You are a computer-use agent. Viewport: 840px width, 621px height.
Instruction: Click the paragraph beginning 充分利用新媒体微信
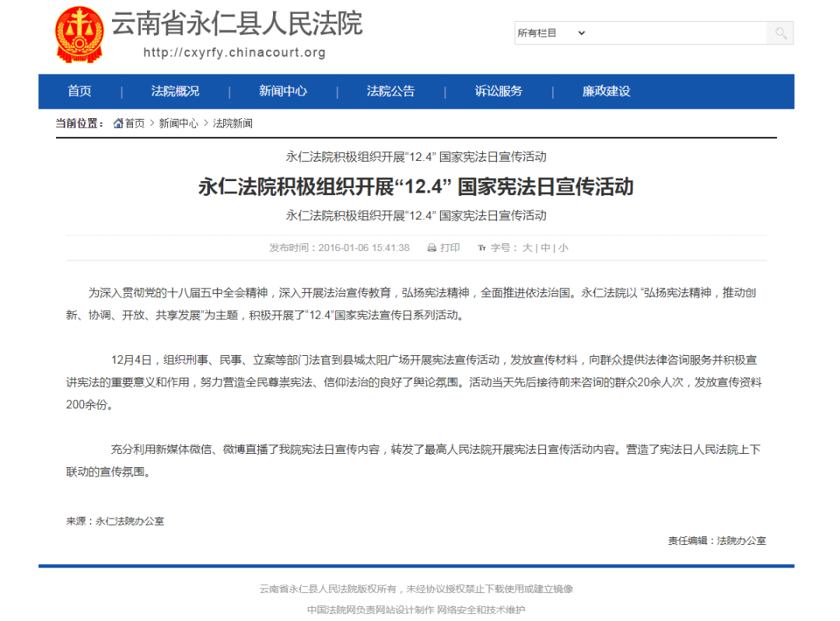414,460
